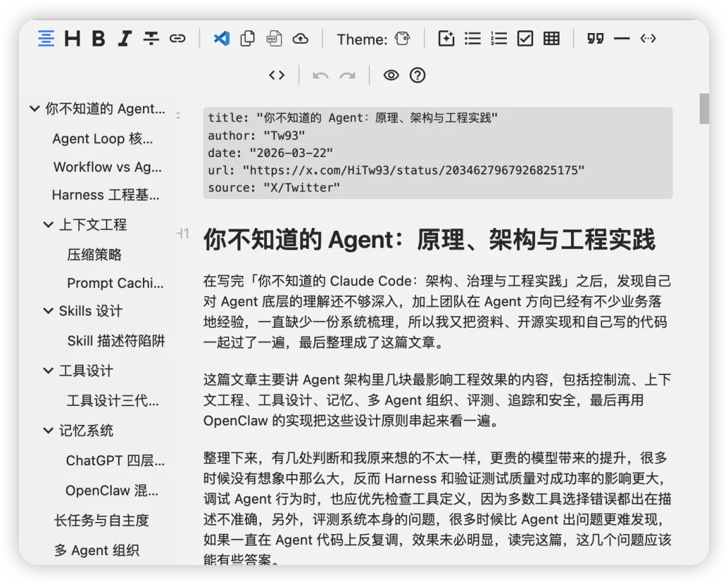Insert a horizontal rule

621,38
